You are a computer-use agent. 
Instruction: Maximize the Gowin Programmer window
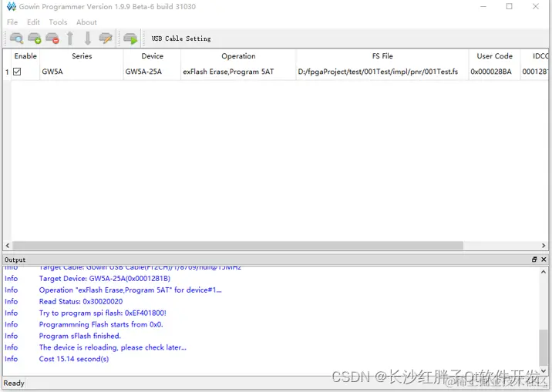tap(509, 6)
